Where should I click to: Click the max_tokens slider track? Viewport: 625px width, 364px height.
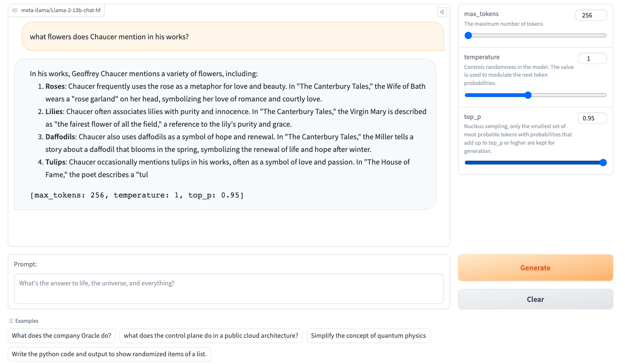pos(535,35)
